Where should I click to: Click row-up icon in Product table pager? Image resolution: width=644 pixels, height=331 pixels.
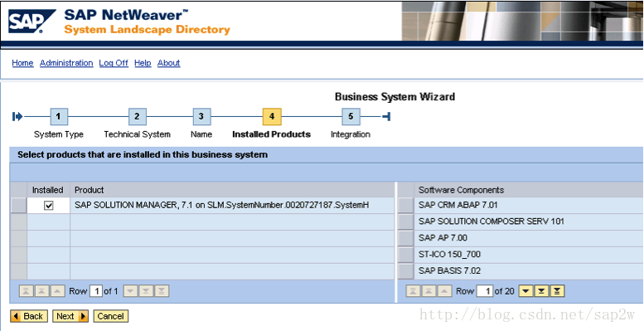pyautogui.click(x=57, y=291)
